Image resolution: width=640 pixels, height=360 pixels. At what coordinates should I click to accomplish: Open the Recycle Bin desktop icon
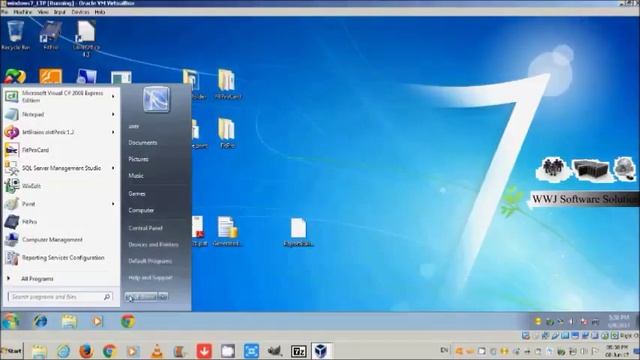[x=16, y=36]
